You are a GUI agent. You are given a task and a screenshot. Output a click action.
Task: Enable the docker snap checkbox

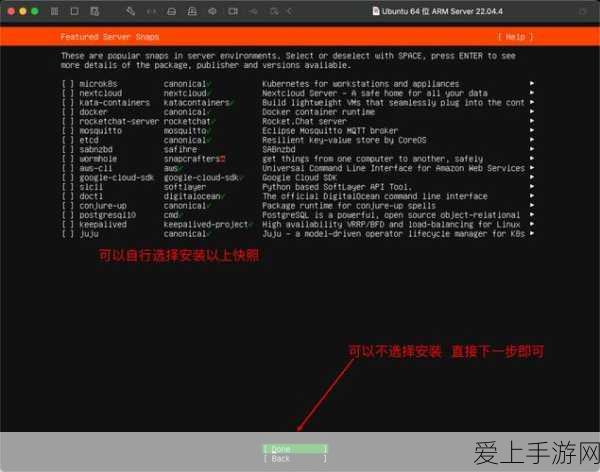tap(68, 112)
